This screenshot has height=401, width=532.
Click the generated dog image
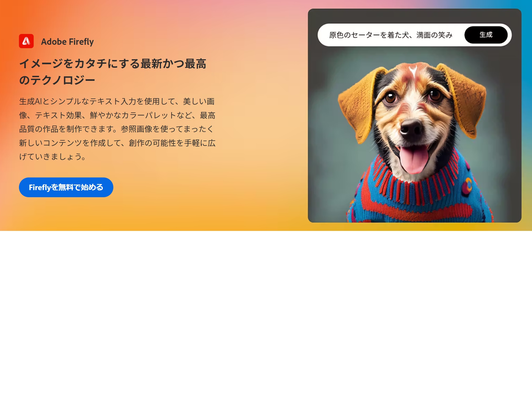pyautogui.click(x=414, y=134)
